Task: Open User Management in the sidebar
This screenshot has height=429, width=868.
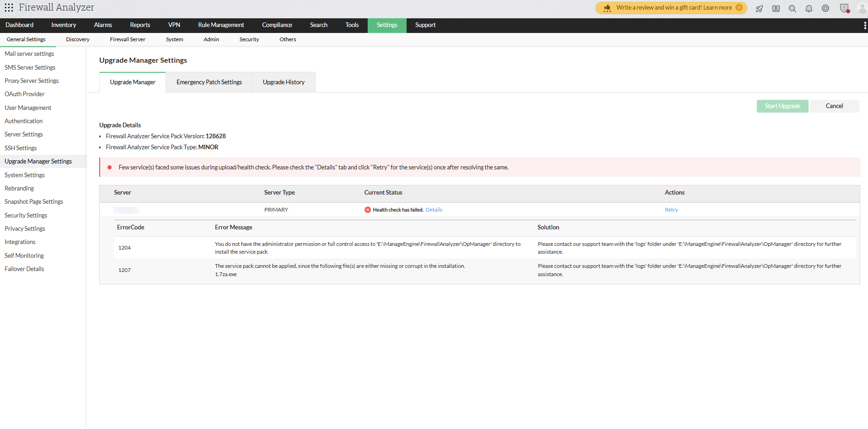Action: (x=28, y=108)
